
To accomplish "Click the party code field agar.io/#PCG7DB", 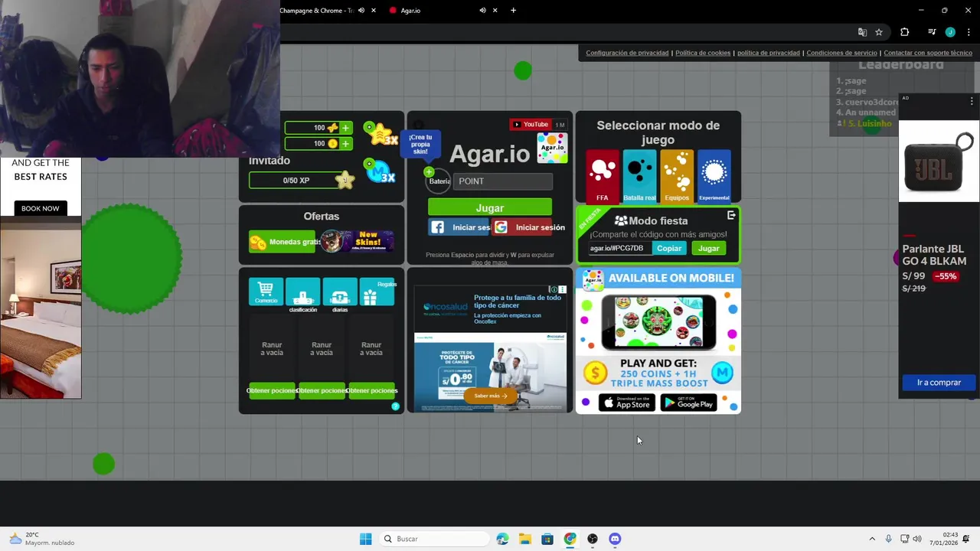I will (x=619, y=248).
